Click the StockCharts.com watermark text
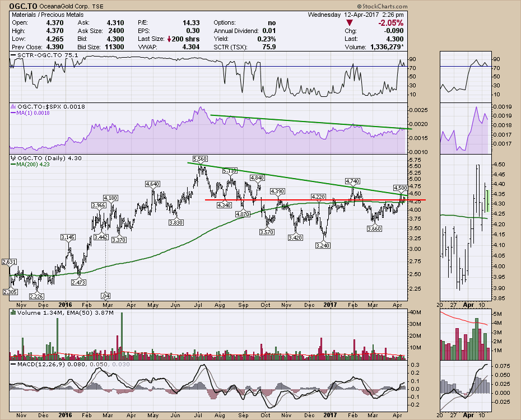This screenshot has width=521, height=420. pyautogui.click(x=382, y=6)
